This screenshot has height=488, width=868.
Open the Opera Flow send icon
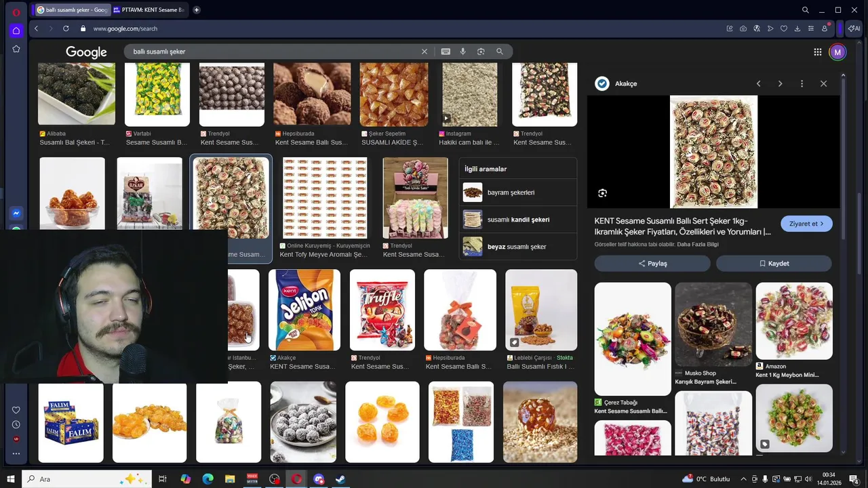tap(770, 28)
